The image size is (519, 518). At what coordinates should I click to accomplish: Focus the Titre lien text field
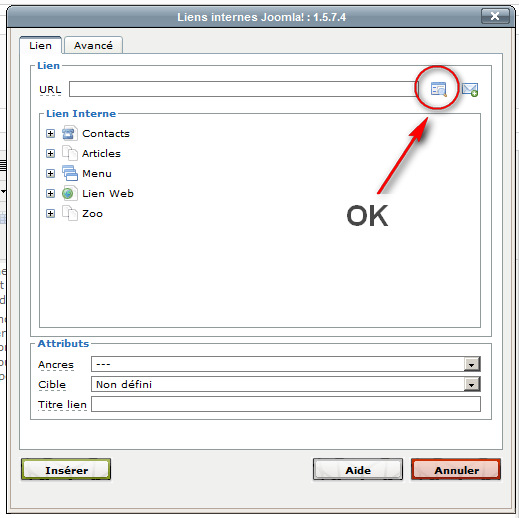tap(286, 404)
